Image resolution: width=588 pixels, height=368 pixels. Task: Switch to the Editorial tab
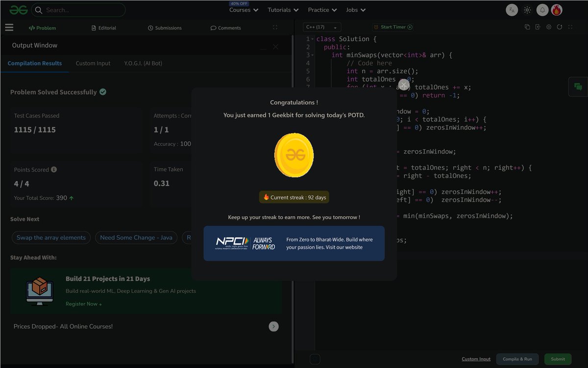point(104,28)
